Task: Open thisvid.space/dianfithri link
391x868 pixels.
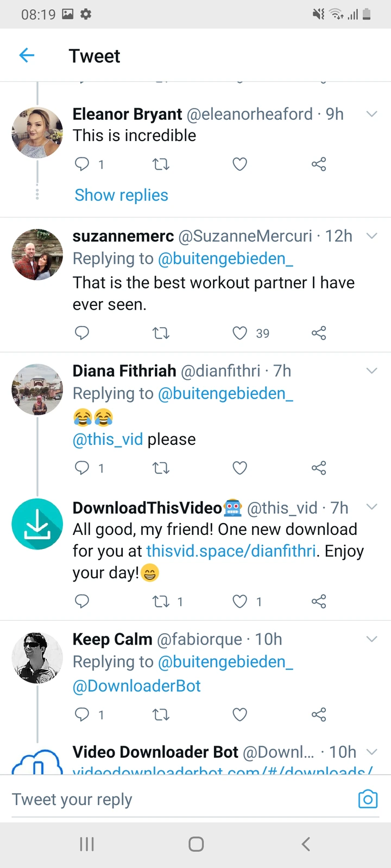Action: 231,551
